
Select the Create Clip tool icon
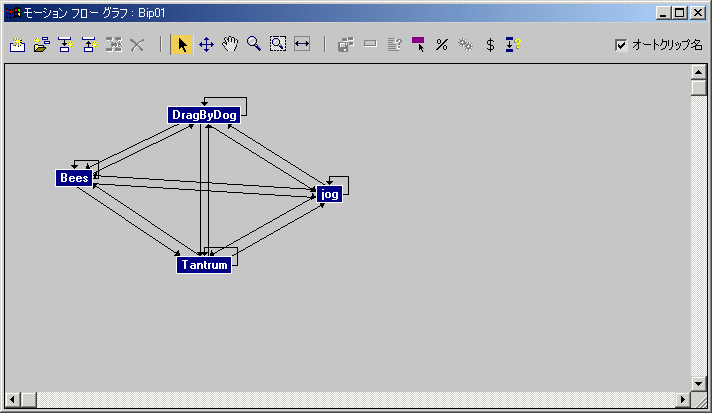[x=17, y=44]
